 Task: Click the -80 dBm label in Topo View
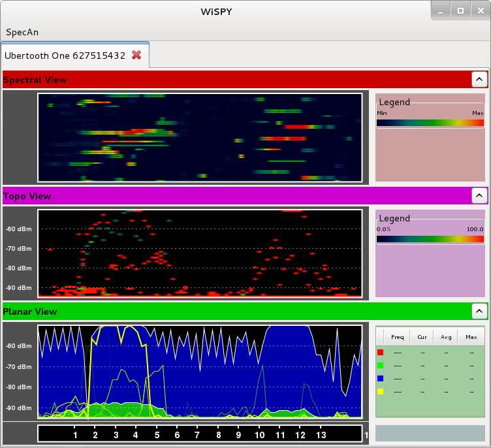click(x=19, y=268)
